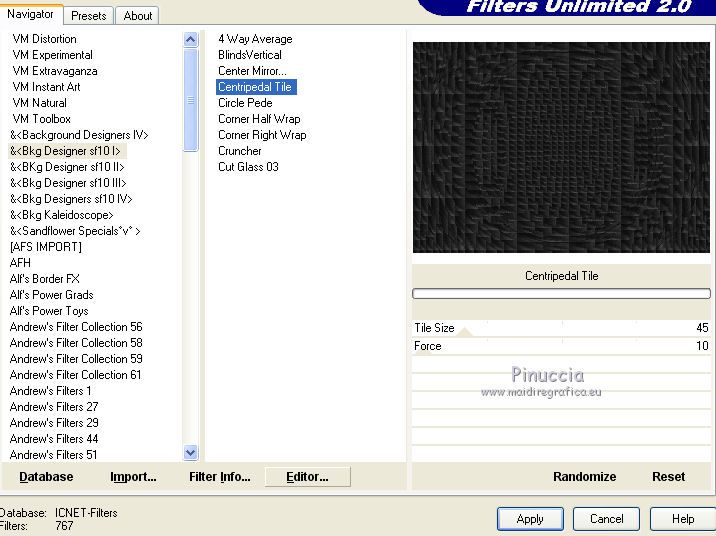Select &<Bkg Kaleidoscope> category

[62, 215]
